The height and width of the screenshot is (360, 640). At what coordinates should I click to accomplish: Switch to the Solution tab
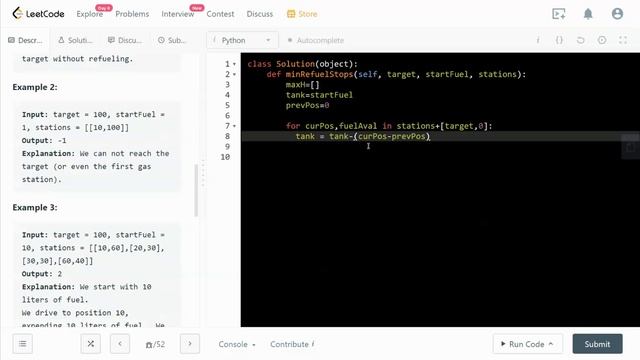(x=75, y=40)
